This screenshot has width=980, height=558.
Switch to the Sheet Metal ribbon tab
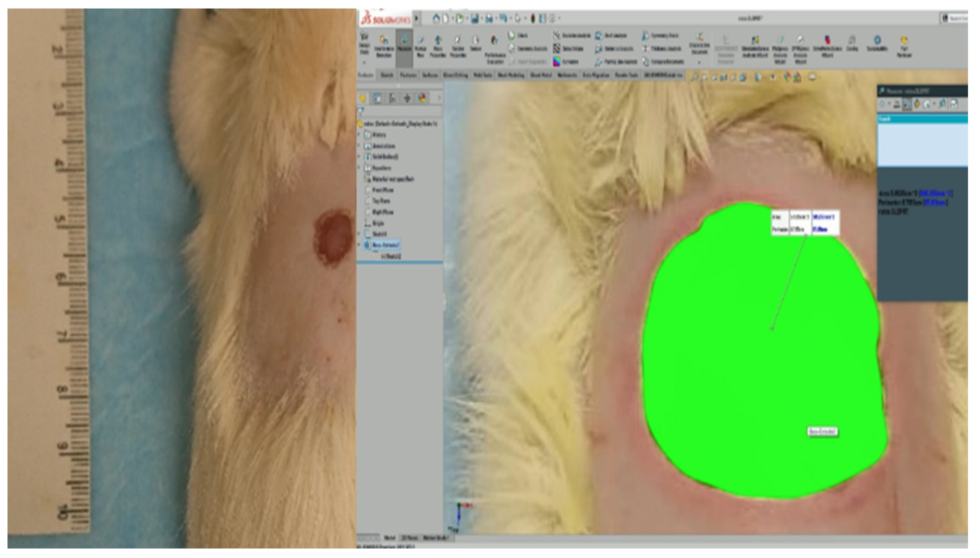[540, 75]
